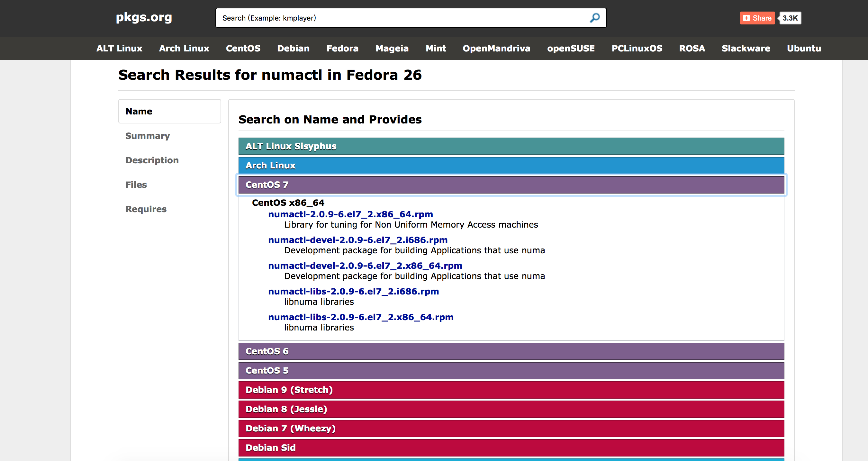Open ALT Linux in navigation bar
This screenshot has height=461, width=868.
(x=119, y=48)
